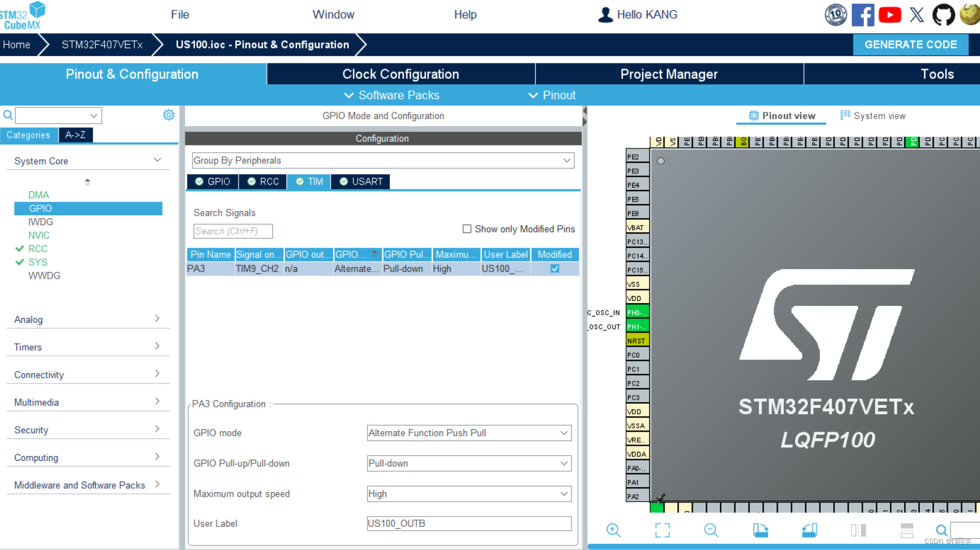Click the PH0 green pin on the chip
The image size is (980, 550).
pos(637,312)
